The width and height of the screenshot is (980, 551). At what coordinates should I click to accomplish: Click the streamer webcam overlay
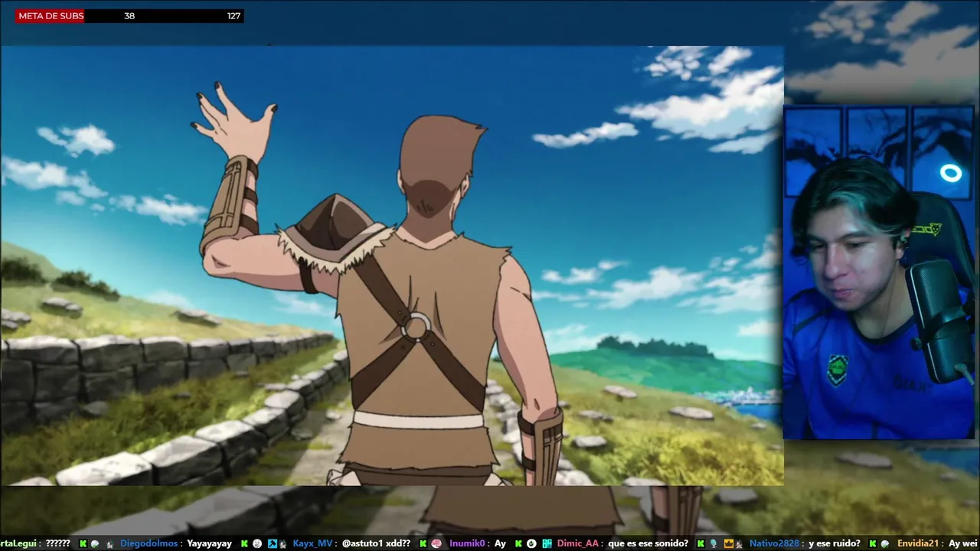tap(879, 272)
